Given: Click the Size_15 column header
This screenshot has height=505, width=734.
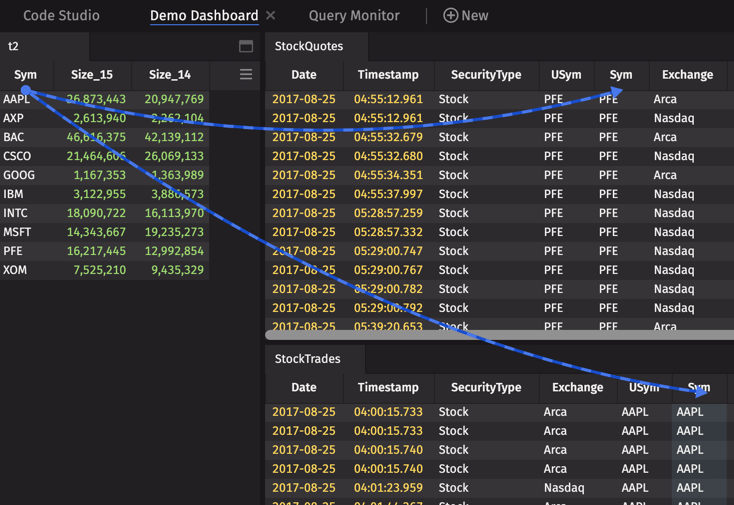Looking at the screenshot, I should point(92,75).
